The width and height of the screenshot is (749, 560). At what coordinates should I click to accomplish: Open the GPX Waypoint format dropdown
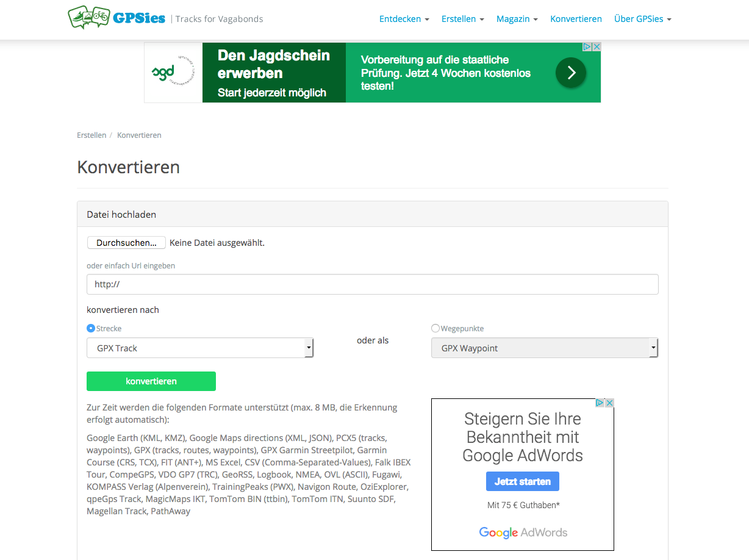click(544, 348)
